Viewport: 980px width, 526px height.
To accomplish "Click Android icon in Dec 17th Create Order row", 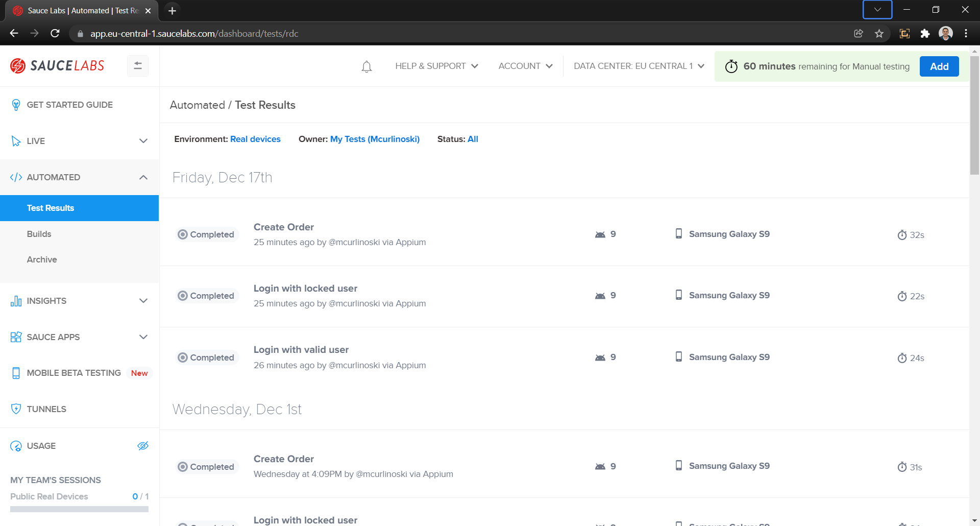I will (600, 234).
